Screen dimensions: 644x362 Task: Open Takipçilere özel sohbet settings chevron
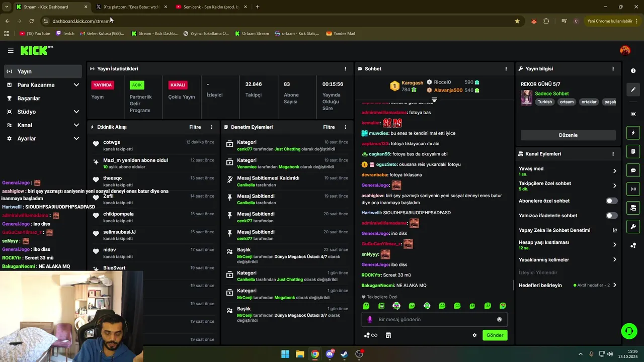tap(614, 186)
